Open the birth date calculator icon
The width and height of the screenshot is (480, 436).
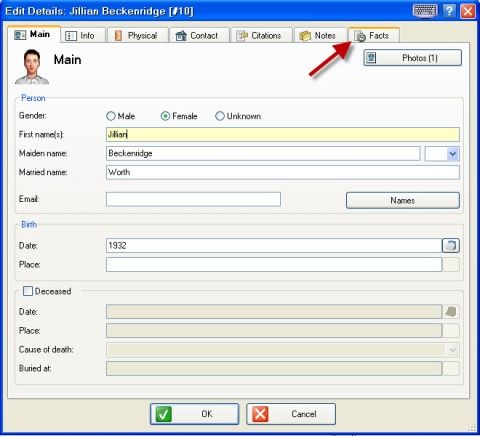pyautogui.click(x=451, y=246)
